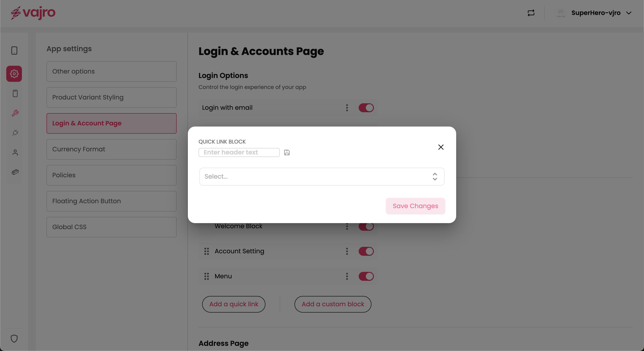The height and width of the screenshot is (351, 644).
Task: Open the Select... dropdown in the dialog
Action: (322, 176)
